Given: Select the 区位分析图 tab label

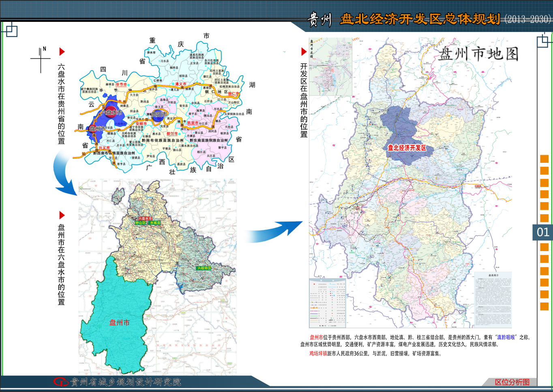Looking at the screenshot, I should 512,382.
